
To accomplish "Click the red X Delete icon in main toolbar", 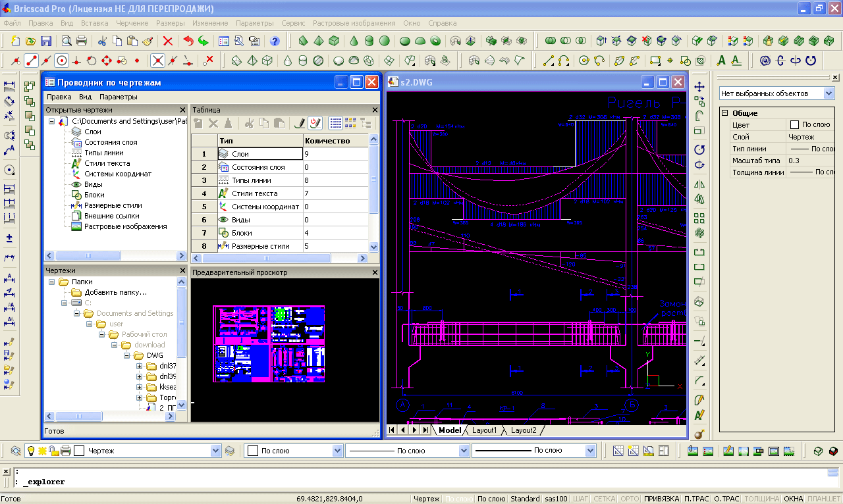I will pyautogui.click(x=168, y=41).
